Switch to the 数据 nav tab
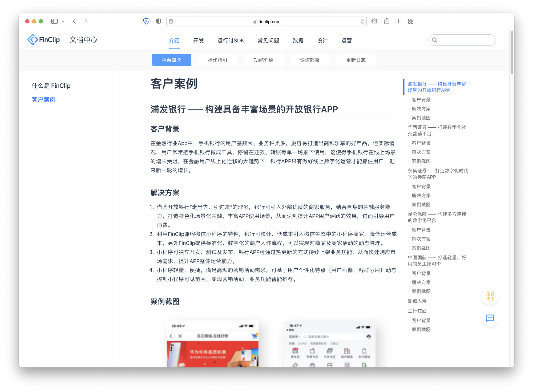The height and width of the screenshot is (392, 533). pos(298,41)
